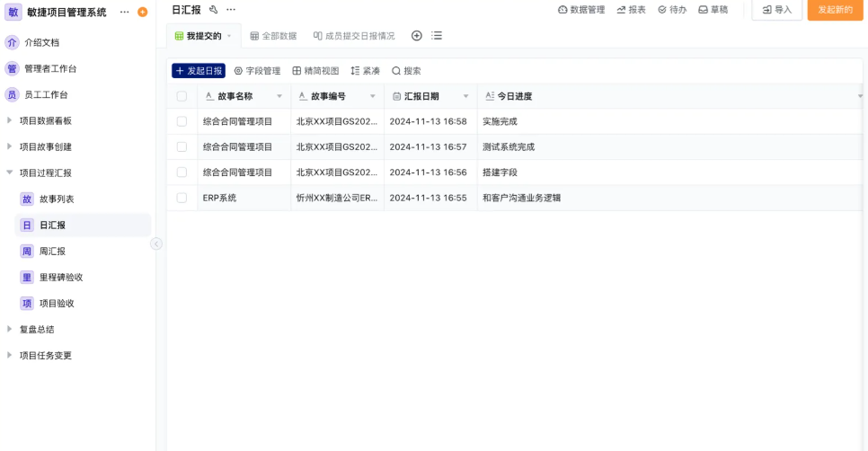
Task: Click the 发起日报 button
Action: (x=199, y=71)
